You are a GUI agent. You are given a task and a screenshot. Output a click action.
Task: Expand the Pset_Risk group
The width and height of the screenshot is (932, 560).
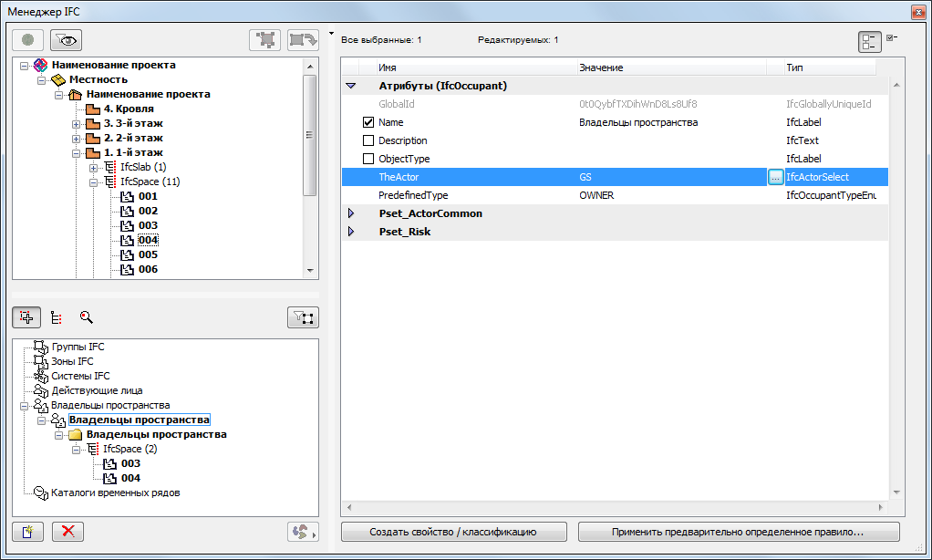pos(351,232)
